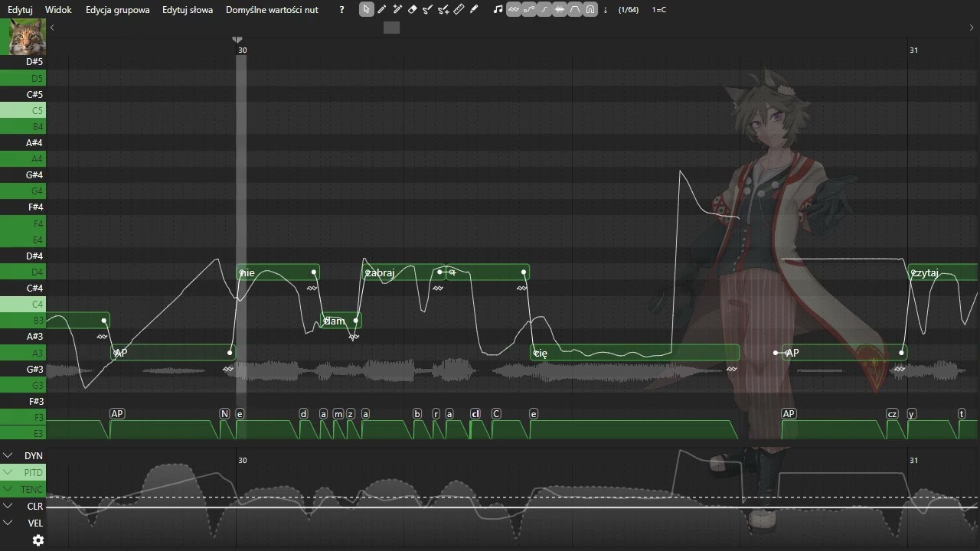The image size is (980, 551).
Task: Click the question mark help menu
Action: [x=341, y=10]
